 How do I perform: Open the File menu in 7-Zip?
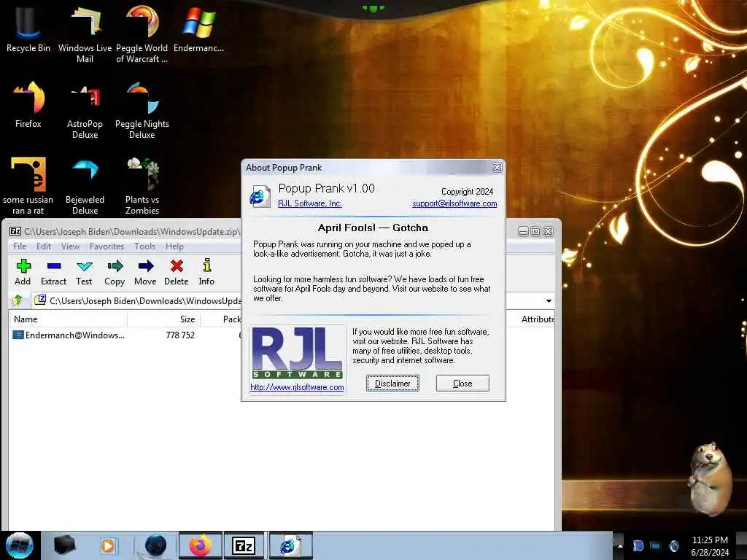pyautogui.click(x=20, y=246)
